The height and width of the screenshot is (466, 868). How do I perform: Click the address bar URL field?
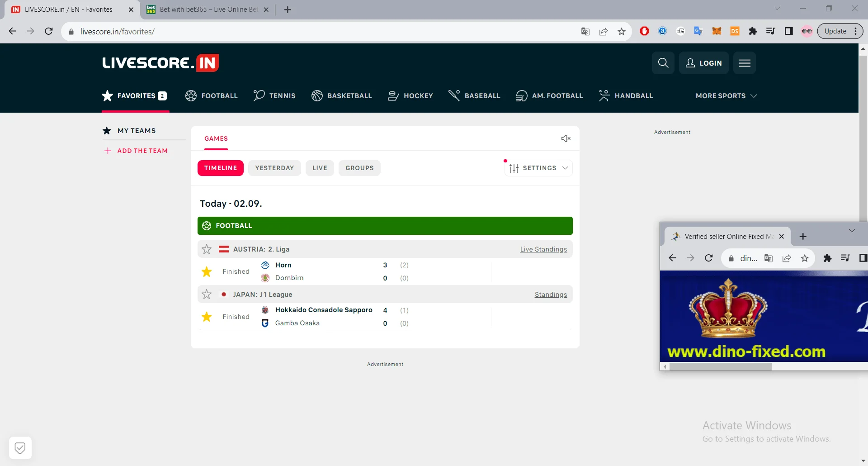pyautogui.click(x=316, y=32)
